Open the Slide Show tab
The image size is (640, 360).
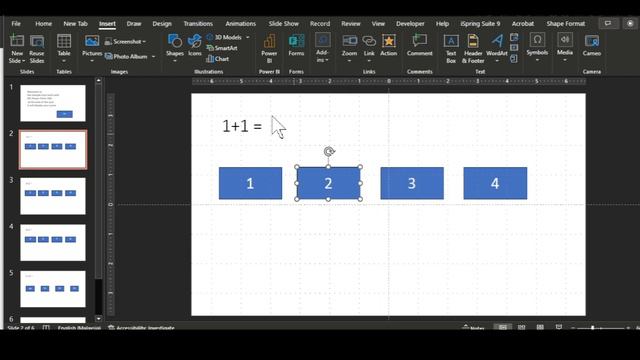coord(284,24)
